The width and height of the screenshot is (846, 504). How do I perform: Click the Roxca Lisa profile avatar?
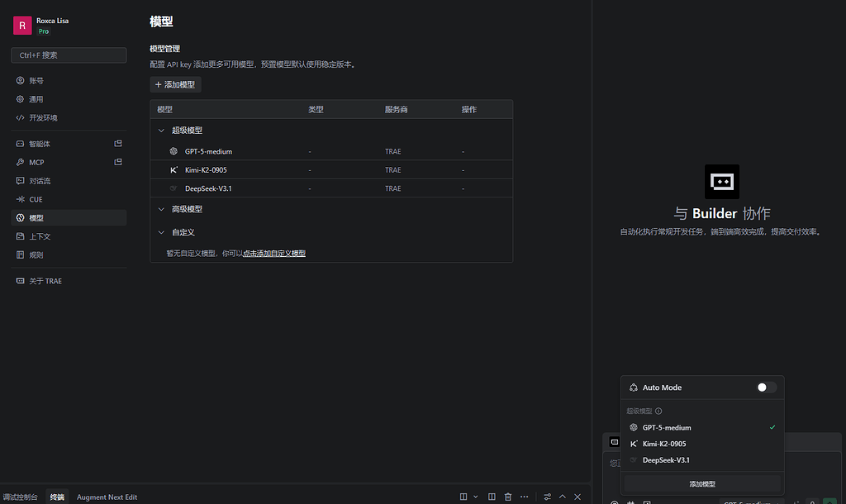click(22, 26)
